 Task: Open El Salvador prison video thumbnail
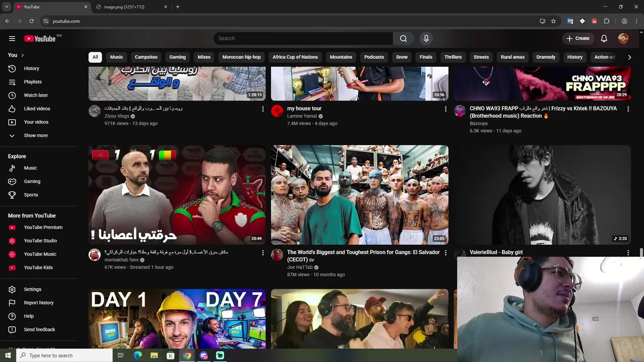click(x=360, y=195)
